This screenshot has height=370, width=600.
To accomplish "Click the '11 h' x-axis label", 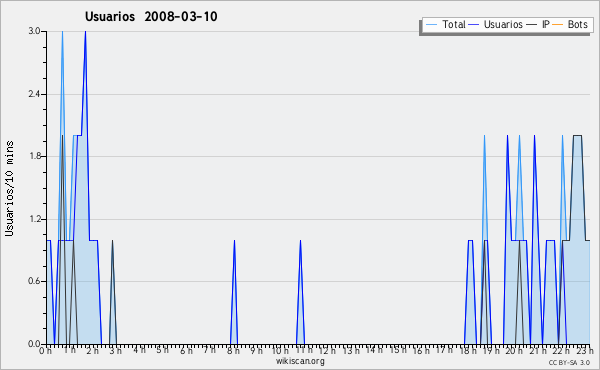I will (x=304, y=350).
